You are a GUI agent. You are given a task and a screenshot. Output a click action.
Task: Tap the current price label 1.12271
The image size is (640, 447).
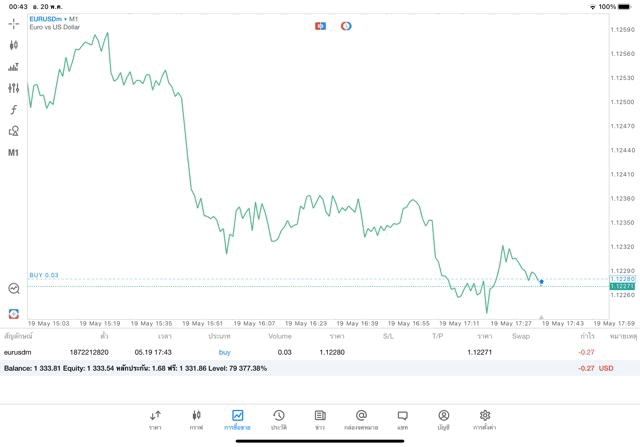(623, 286)
